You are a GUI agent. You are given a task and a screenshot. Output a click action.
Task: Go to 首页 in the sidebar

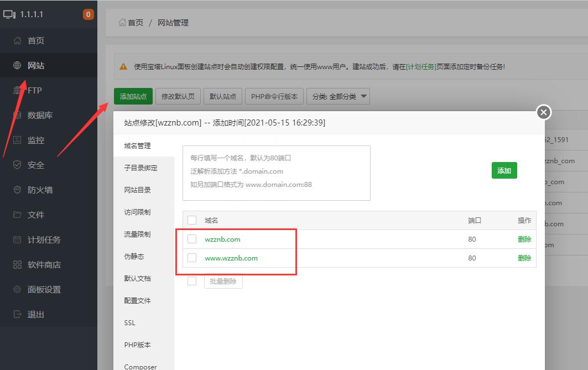coord(35,40)
